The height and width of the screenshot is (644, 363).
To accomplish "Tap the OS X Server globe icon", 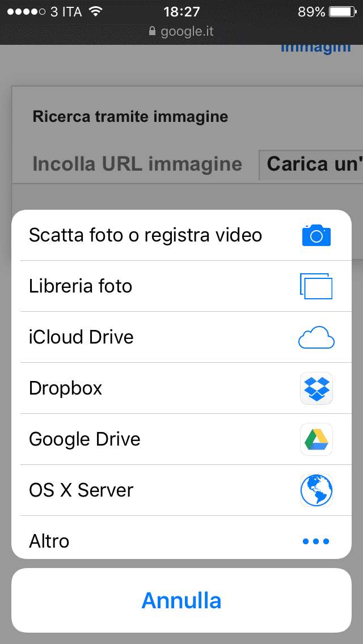I will point(316,490).
